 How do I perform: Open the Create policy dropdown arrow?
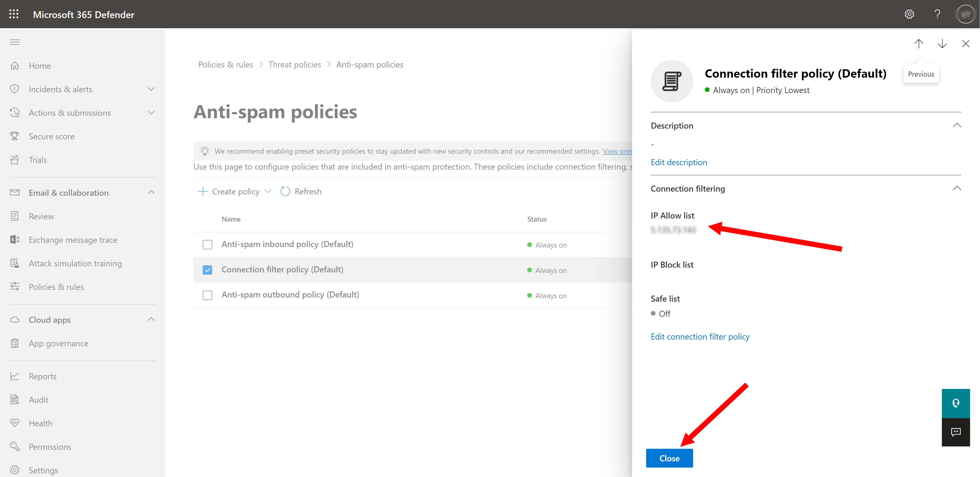[x=268, y=192]
